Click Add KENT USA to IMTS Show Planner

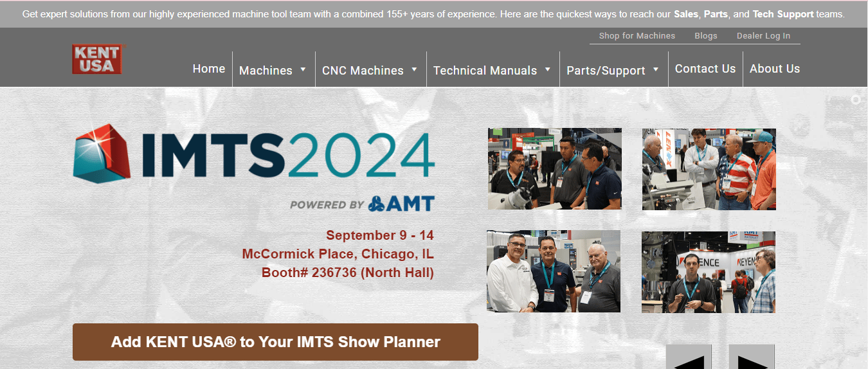[x=275, y=342]
